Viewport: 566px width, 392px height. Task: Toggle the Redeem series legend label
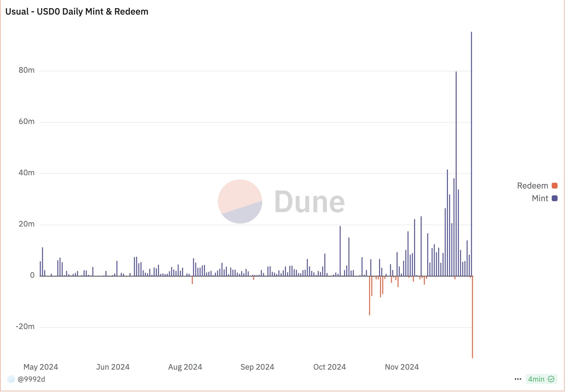[x=532, y=186]
